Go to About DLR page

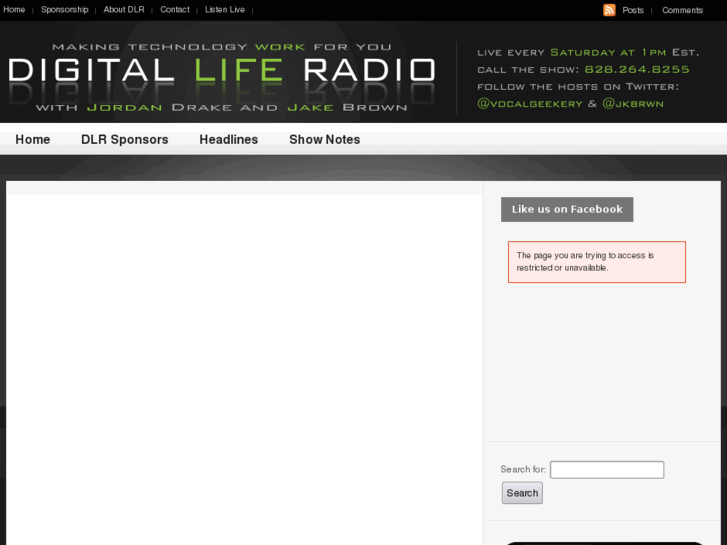click(124, 9)
